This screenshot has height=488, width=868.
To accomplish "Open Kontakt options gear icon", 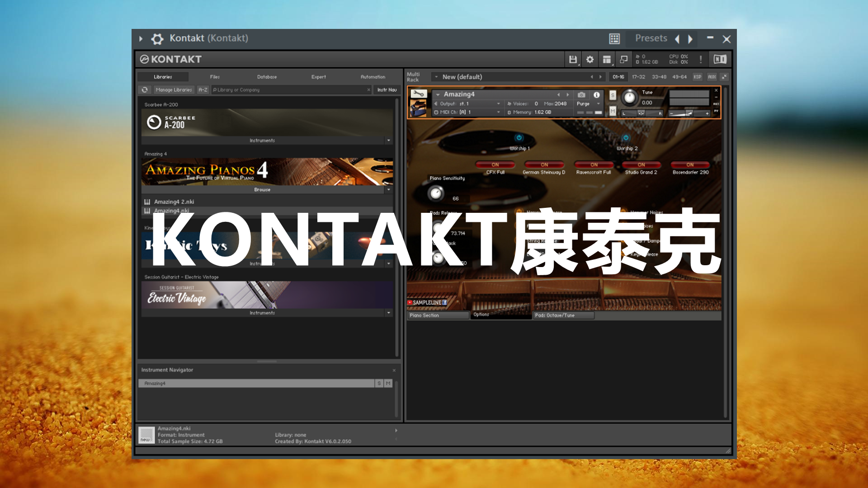I will coord(590,59).
